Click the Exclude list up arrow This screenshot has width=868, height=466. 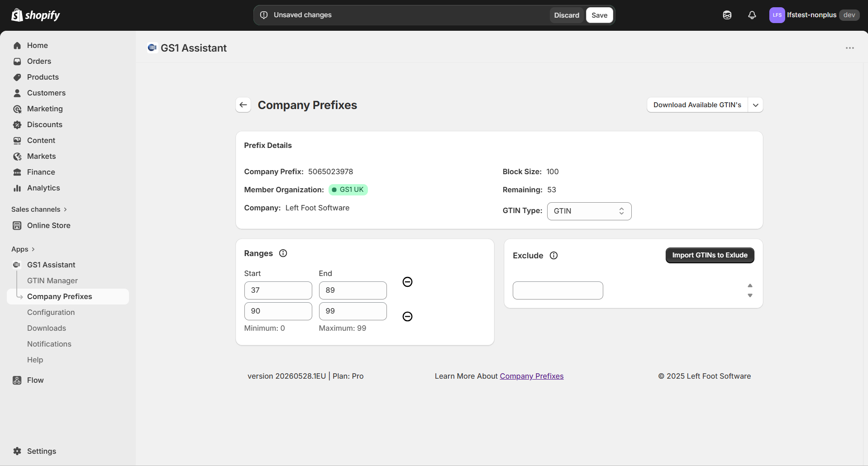(750, 285)
